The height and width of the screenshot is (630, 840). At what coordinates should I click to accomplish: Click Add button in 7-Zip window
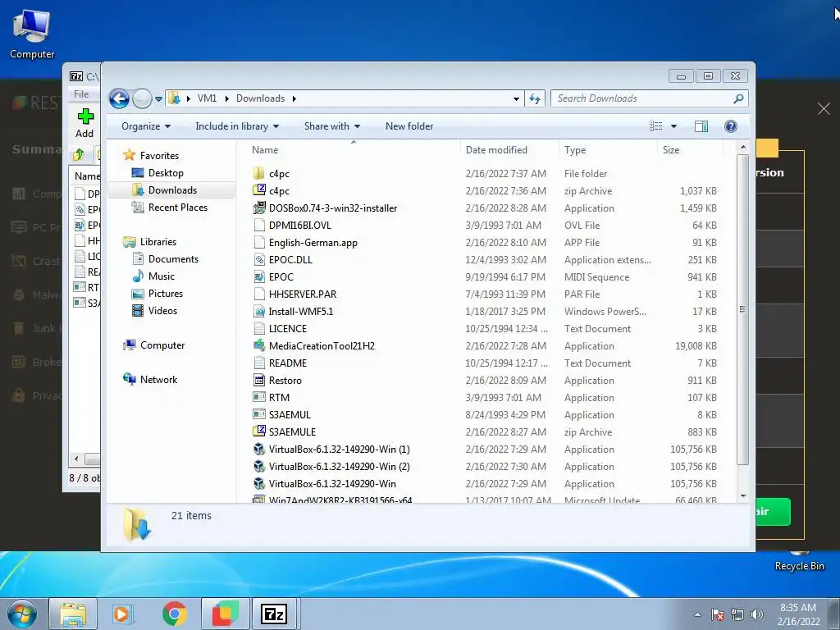point(84,123)
